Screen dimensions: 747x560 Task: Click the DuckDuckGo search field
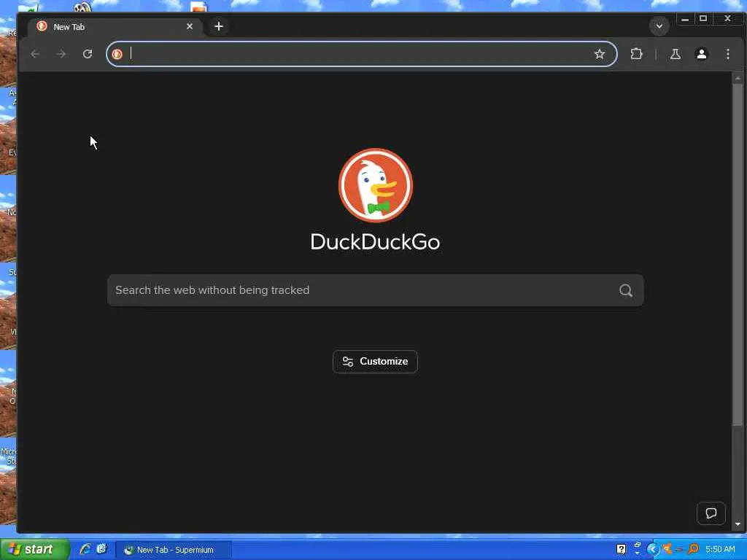click(x=376, y=290)
